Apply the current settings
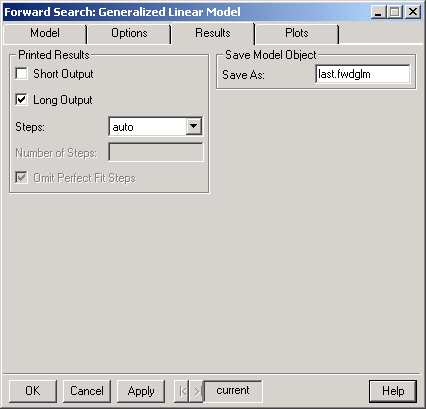Image resolution: width=426 pixels, height=409 pixels. point(141,391)
